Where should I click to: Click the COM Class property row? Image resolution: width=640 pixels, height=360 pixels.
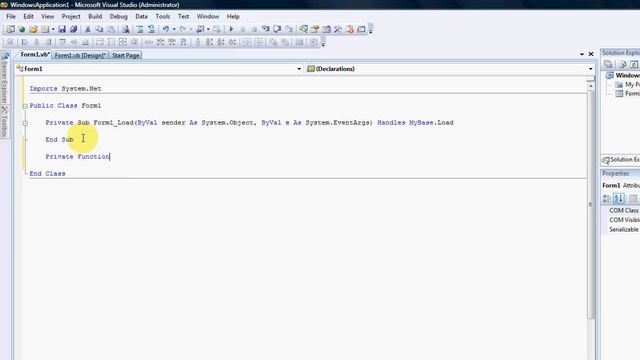point(621,211)
